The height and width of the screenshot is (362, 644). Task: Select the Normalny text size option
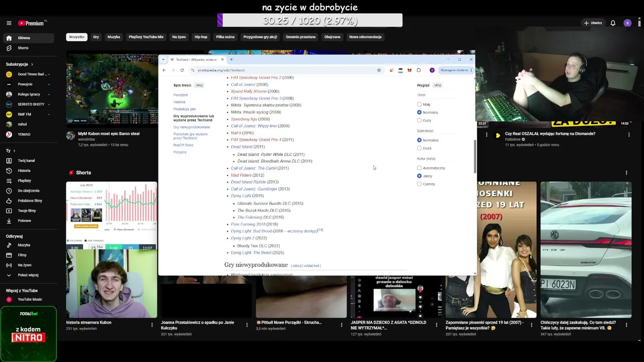point(419,112)
